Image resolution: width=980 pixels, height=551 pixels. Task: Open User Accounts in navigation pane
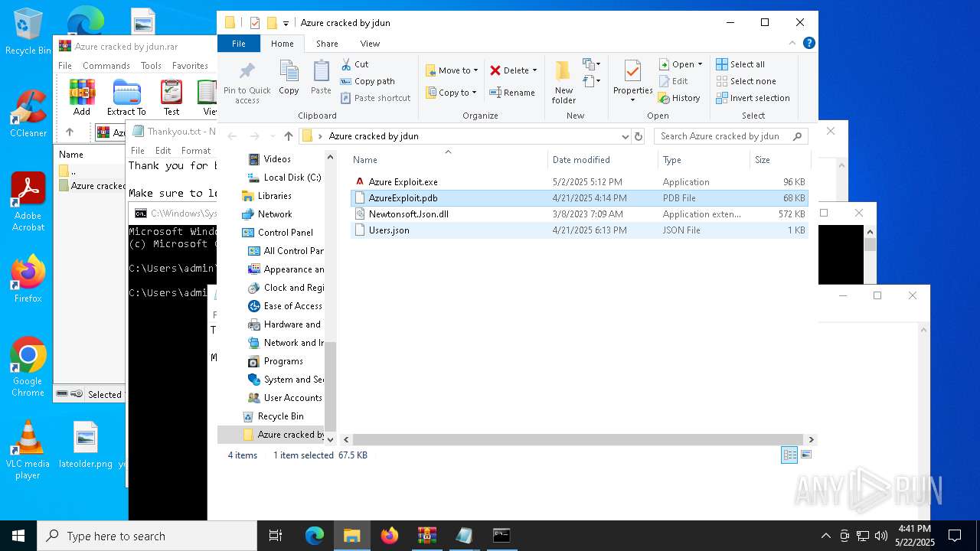[x=286, y=398]
